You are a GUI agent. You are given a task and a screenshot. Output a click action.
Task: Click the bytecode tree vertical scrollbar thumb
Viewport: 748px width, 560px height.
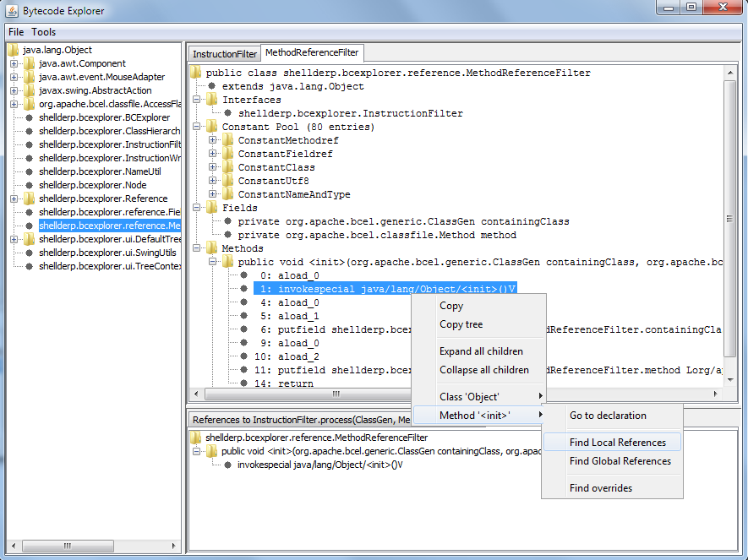(x=730, y=219)
